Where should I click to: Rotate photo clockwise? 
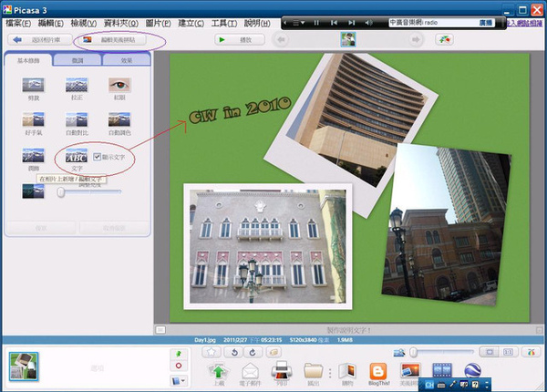pos(253,352)
